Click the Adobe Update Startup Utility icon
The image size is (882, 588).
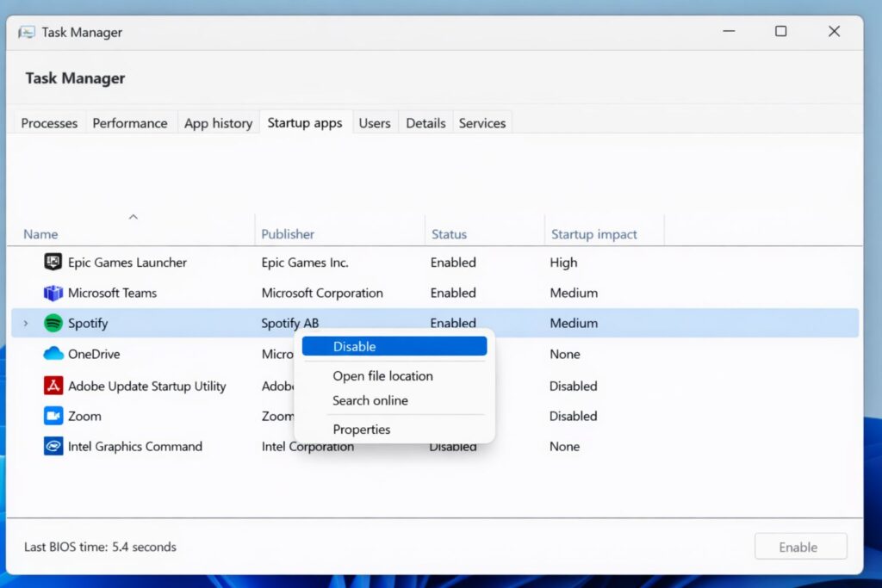[x=53, y=386]
